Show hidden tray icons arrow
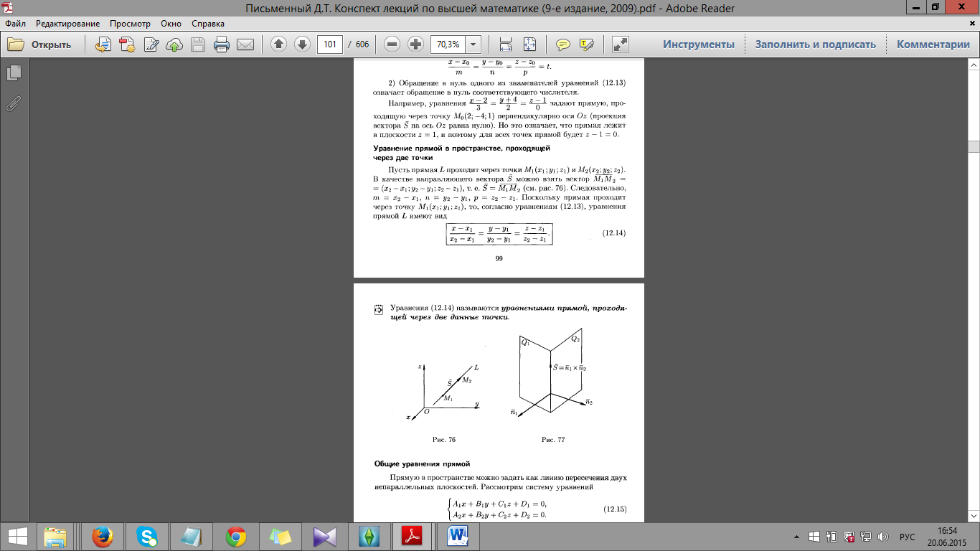Screen dimensions: 980x551 [x=797, y=537]
